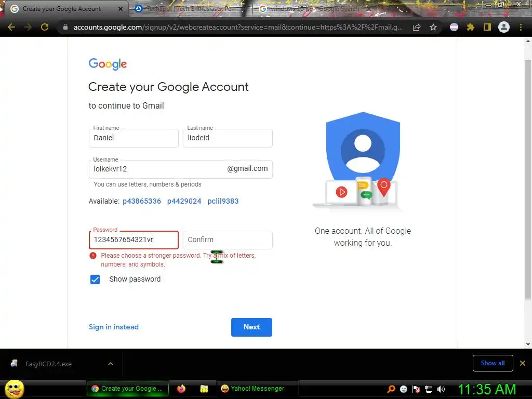This screenshot has height=399, width=532.
Task: Click the Chrome taskbar button
Action: coord(128,389)
